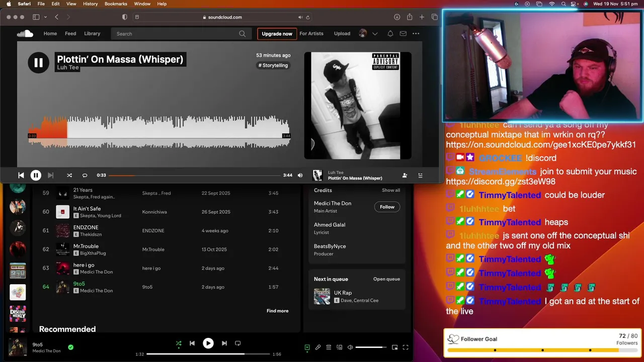Click Show all in Credits panel

point(391,191)
